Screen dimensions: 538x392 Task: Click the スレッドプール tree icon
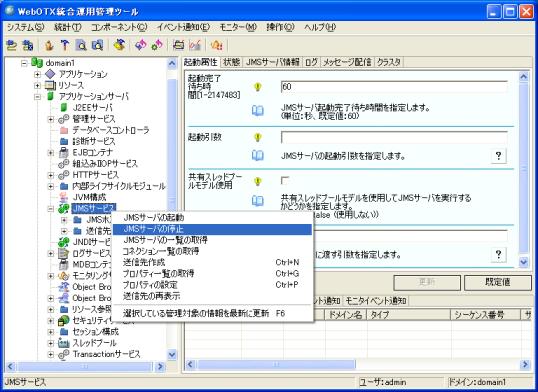(64, 343)
